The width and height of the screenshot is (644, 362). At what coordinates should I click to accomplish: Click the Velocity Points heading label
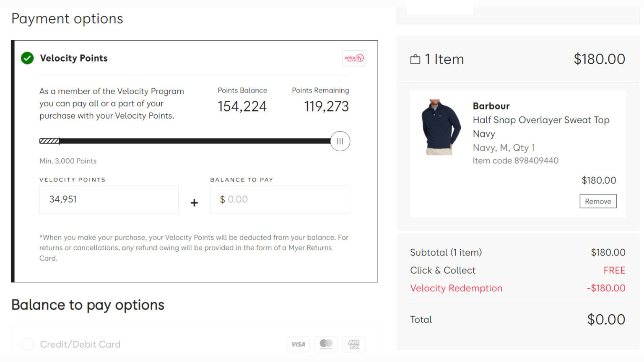74,58
